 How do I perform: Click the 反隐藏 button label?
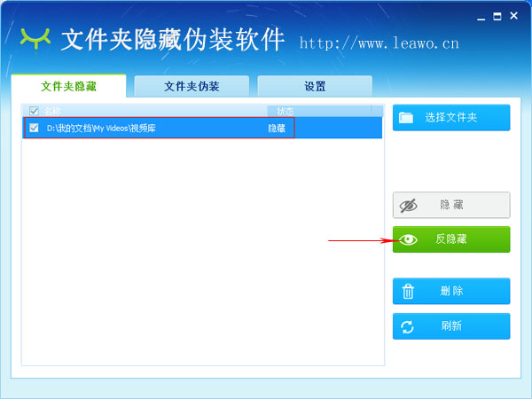click(x=451, y=239)
